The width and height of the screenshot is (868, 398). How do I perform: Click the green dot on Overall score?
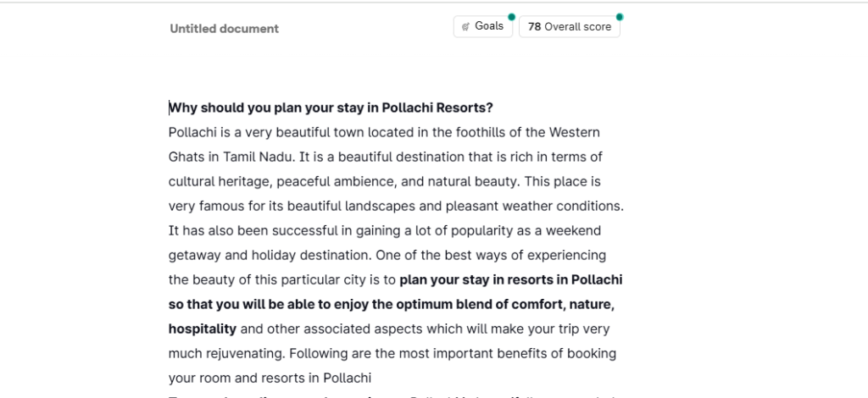[620, 16]
